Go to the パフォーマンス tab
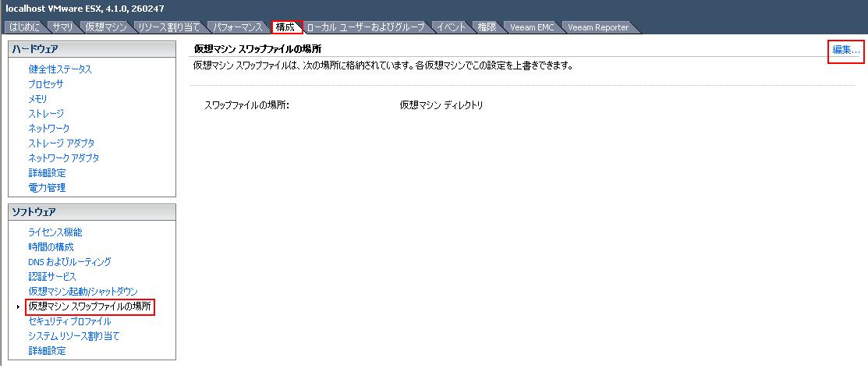868x372 pixels. pyautogui.click(x=238, y=27)
